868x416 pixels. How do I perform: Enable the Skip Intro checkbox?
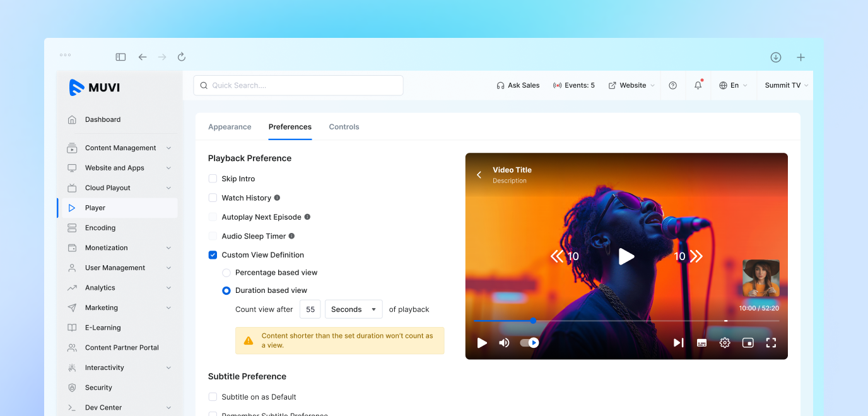click(213, 179)
